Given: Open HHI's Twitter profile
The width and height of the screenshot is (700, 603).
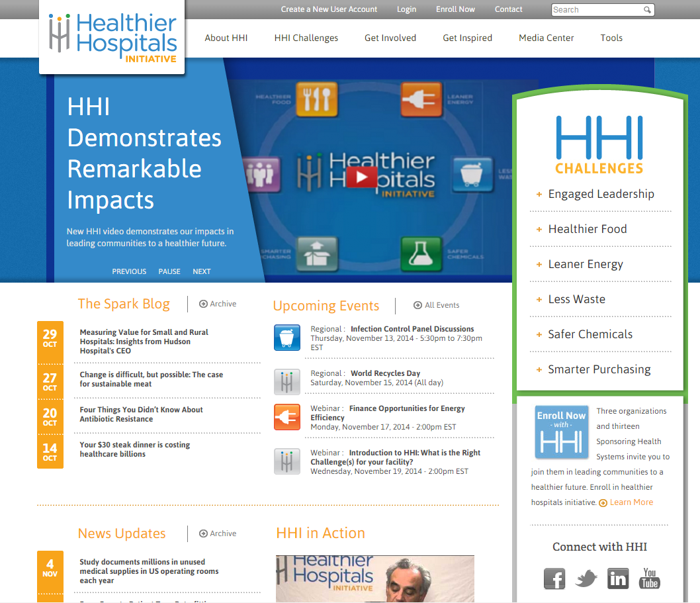Looking at the screenshot, I should [x=586, y=578].
